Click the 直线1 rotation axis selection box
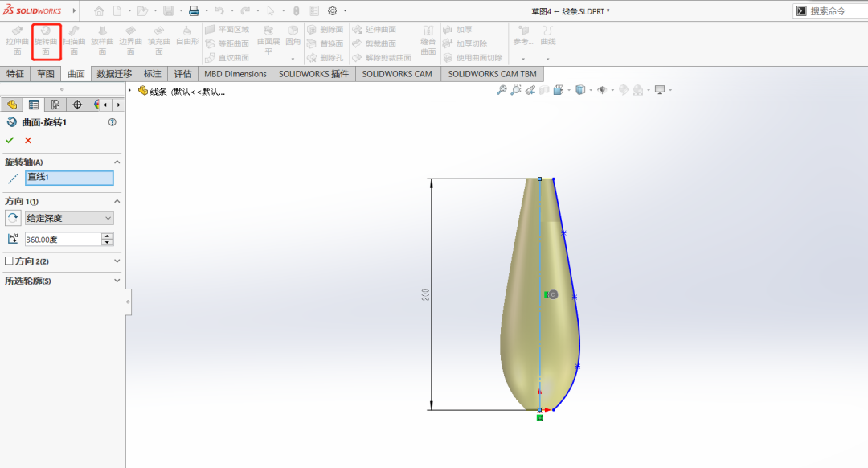Screen dimensions: 868x468 tap(69, 178)
